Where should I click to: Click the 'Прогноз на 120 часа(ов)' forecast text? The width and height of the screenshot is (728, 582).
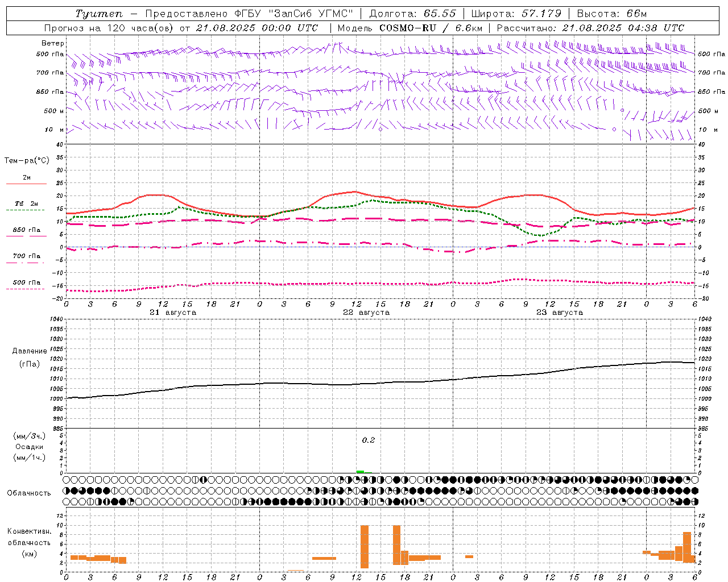tap(109, 28)
